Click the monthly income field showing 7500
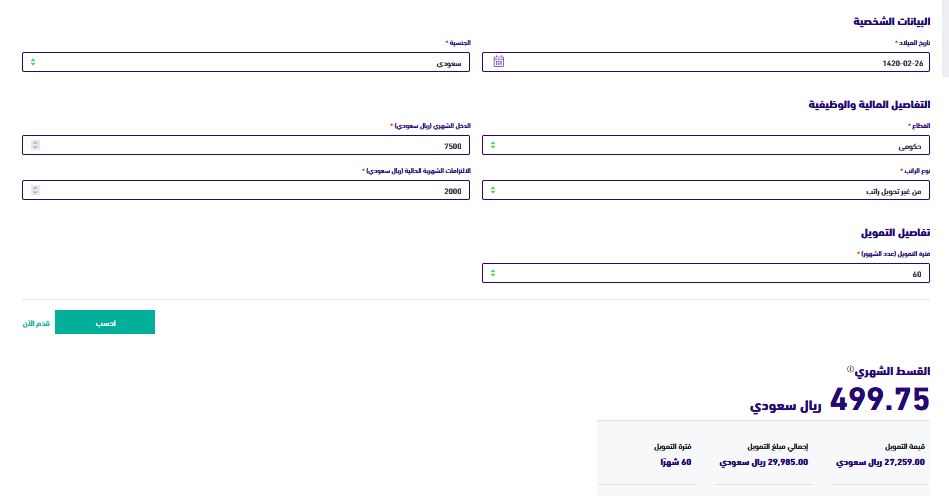Image resolution: width=949 pixels, height=496 pixels. click(x=246, y=145)
